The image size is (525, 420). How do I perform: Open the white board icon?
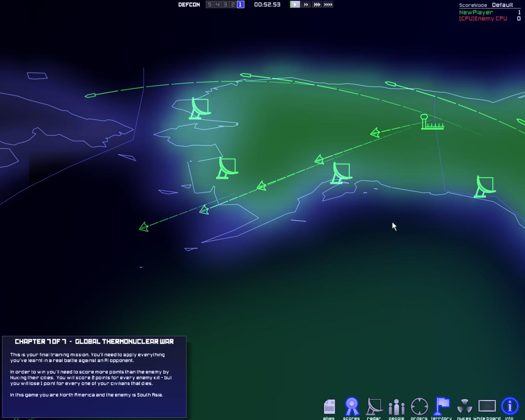coord(487,406)
